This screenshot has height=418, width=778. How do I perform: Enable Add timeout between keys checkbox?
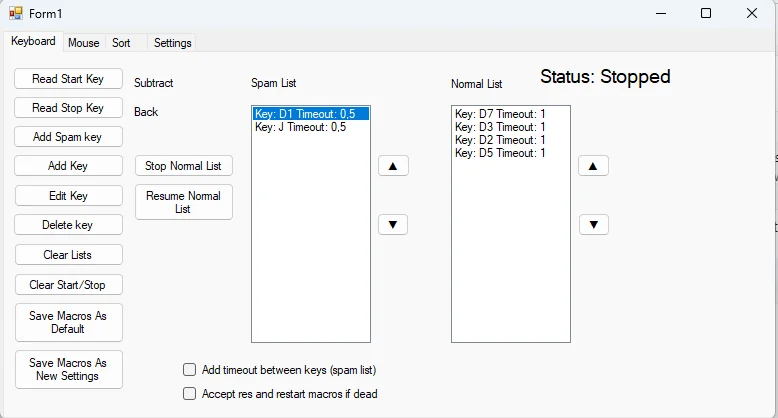pyautogui.click(x=190, y=370)
